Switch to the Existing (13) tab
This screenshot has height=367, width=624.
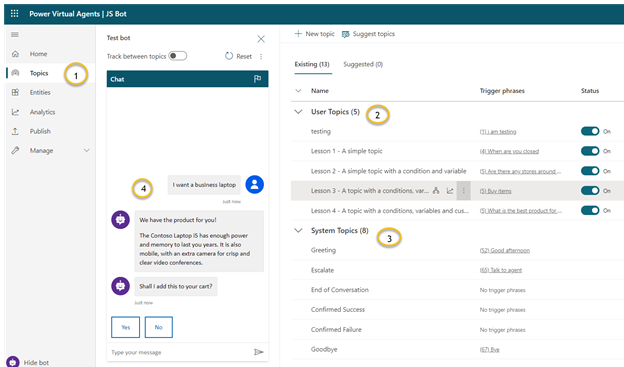[312, 64]
